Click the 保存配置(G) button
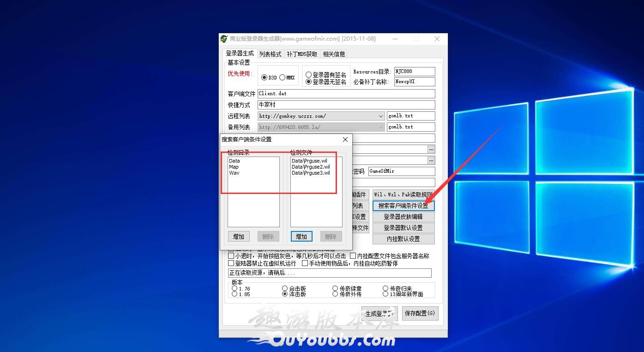 click(x=420, y=313)
